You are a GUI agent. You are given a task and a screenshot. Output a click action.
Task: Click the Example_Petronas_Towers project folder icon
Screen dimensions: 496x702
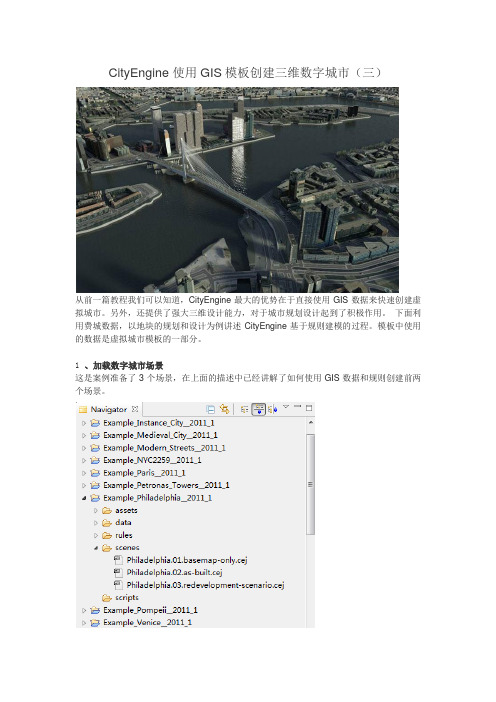point(95,485)
